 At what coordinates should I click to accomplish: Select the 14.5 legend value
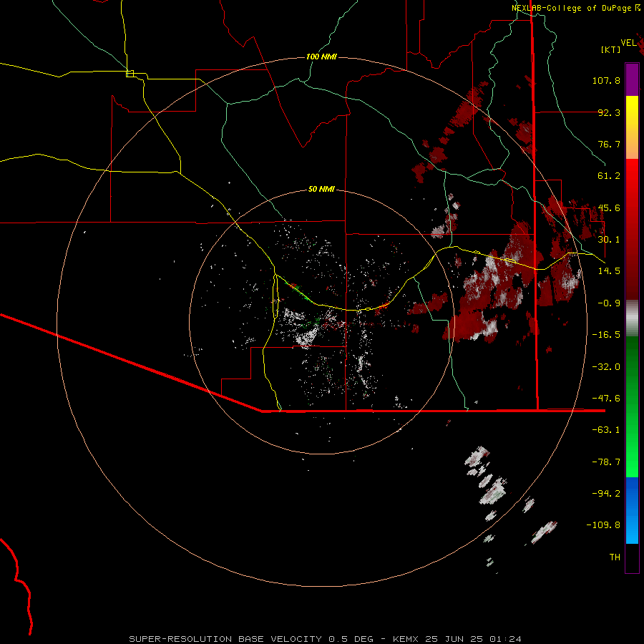pos(609,271)
